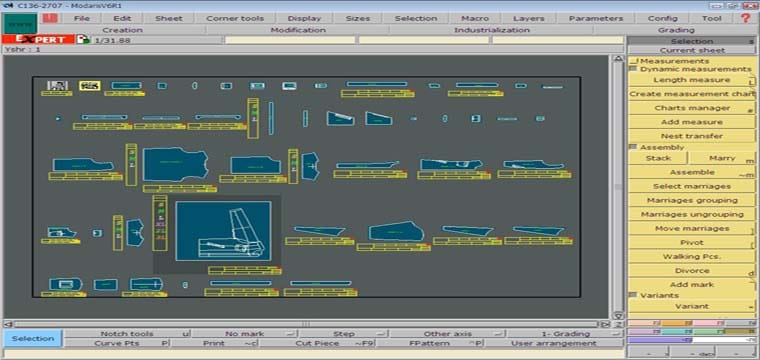
Task: Click the red icon beside File menu
Action: (x=50, y=18)
